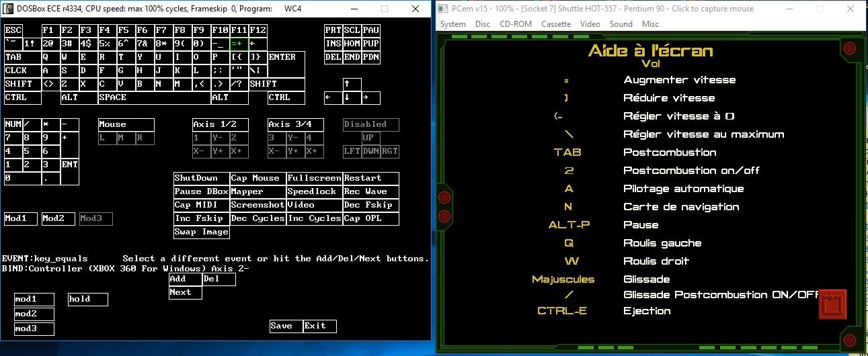The width and height of the screenshot is (868, 356).
Task: Click the down arrow key in mapper
Action: point(352,97)
